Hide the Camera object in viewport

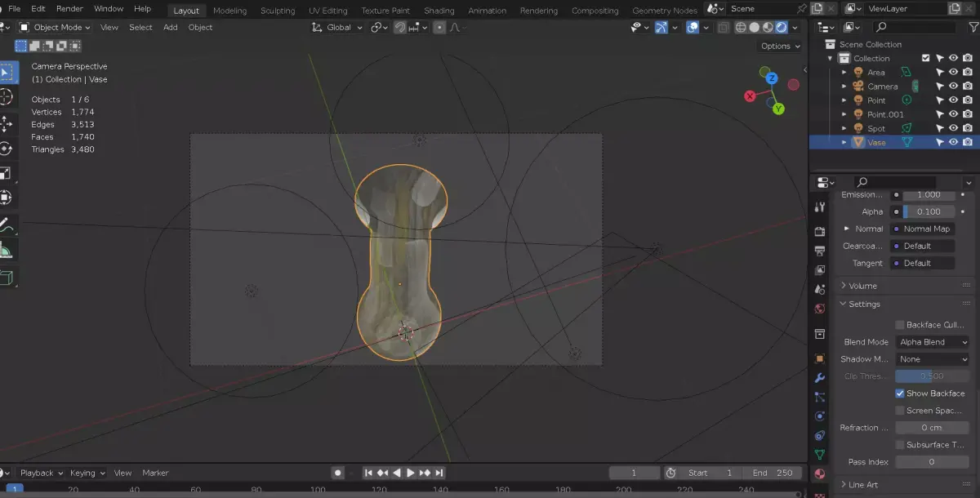(953, 86)
